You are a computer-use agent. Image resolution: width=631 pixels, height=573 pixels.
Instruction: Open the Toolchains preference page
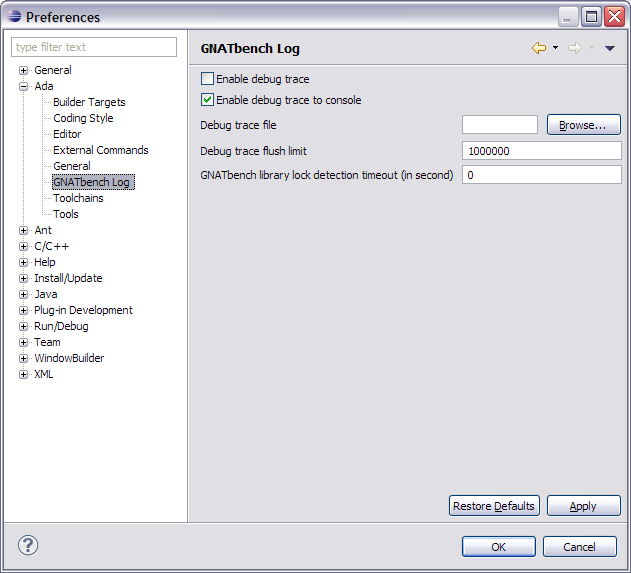tap(78, 198)
